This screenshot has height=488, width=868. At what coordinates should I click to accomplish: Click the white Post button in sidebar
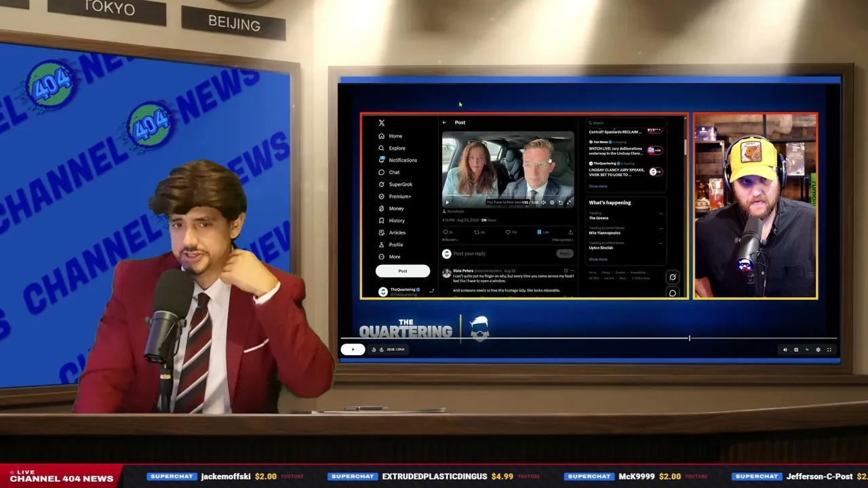tap(403, 271)
